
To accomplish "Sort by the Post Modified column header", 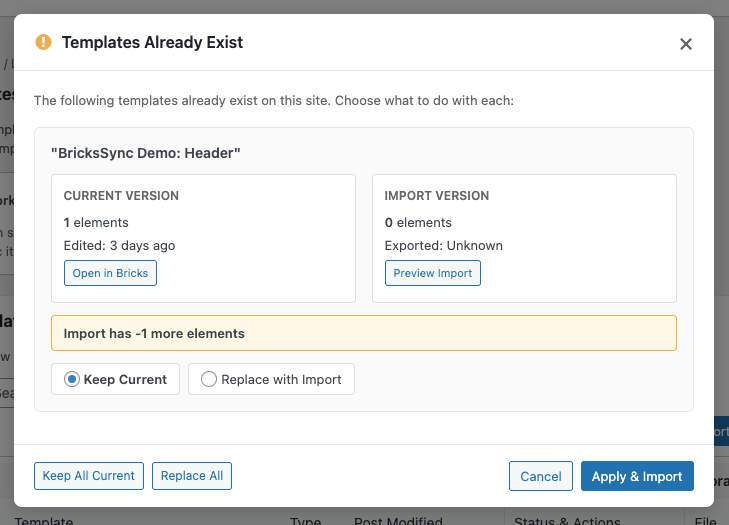I will (398, 521).
